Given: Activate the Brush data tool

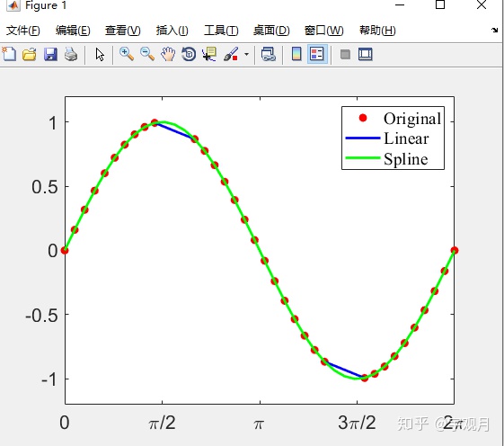Looking at the screenshot, I should coord(231,54).
